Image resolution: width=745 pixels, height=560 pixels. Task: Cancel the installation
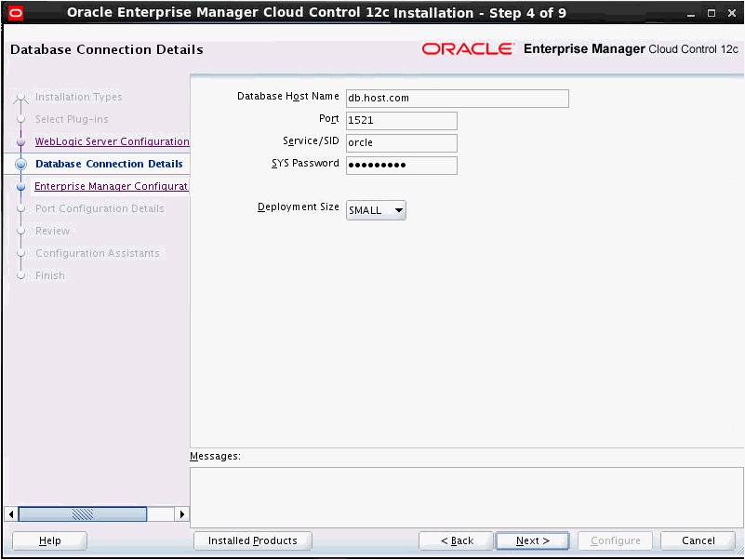[698, 540]
